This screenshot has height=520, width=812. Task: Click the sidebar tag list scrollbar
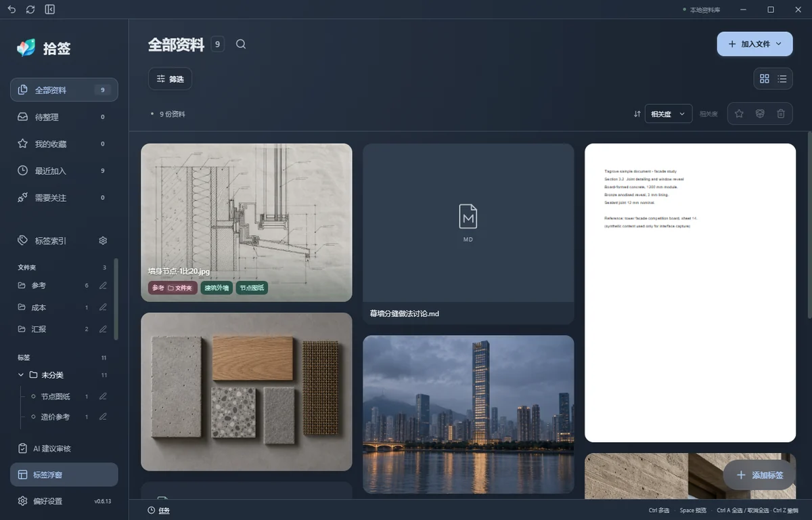point(116,298)
